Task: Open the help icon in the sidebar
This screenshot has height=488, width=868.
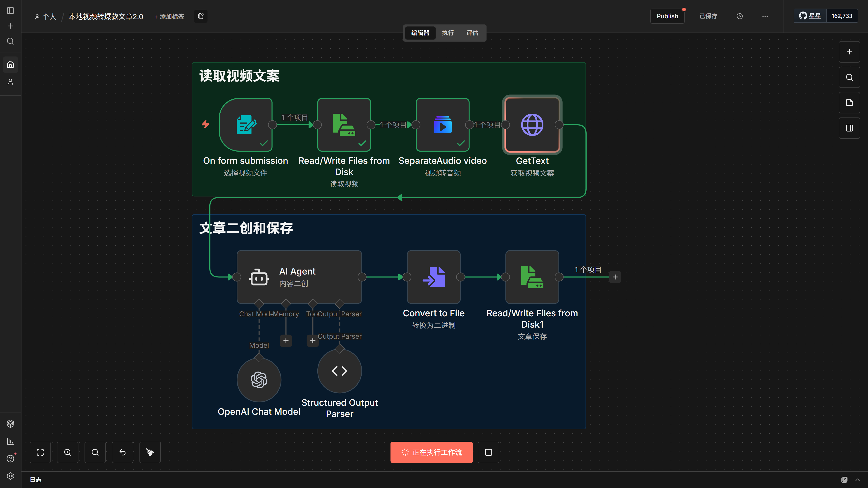Action: tap(10, 458)
